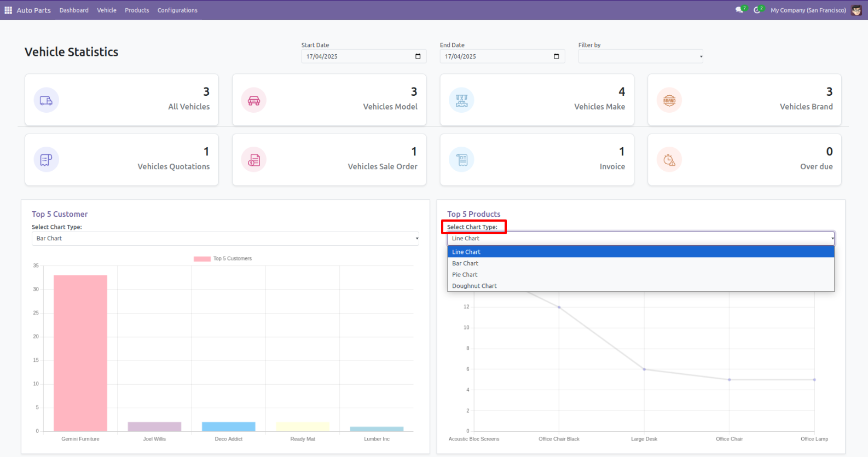Click the Vehicles Model car icon
The height and width of the screenshot is (457, 868).
pos(254,100)
